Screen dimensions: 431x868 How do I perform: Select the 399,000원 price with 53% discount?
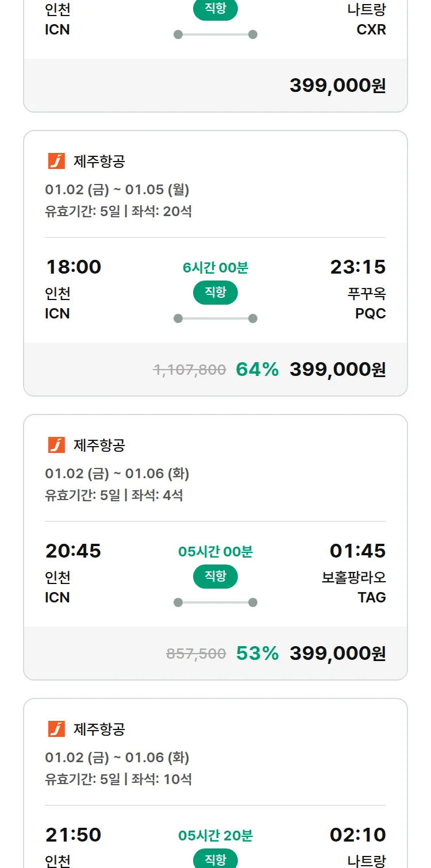(337, 654)
